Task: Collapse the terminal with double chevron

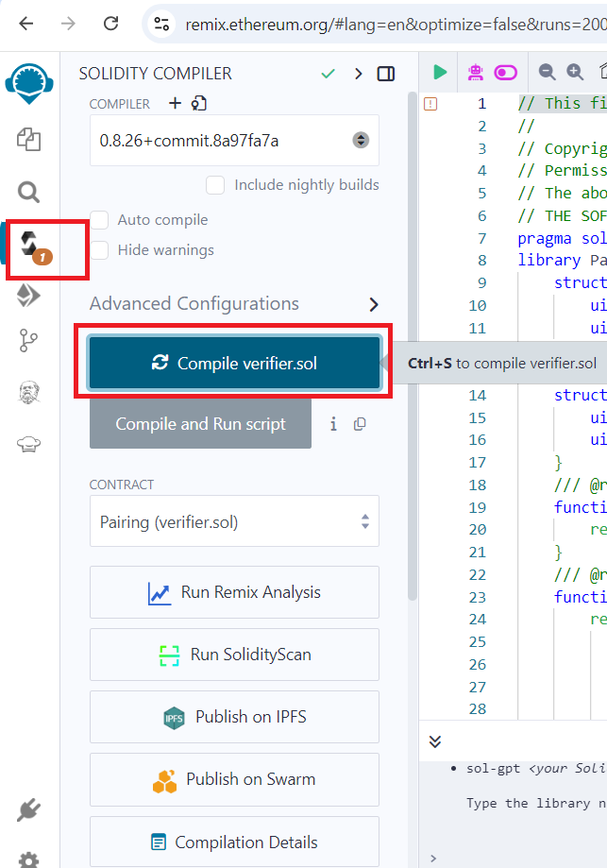Action: 435,741
